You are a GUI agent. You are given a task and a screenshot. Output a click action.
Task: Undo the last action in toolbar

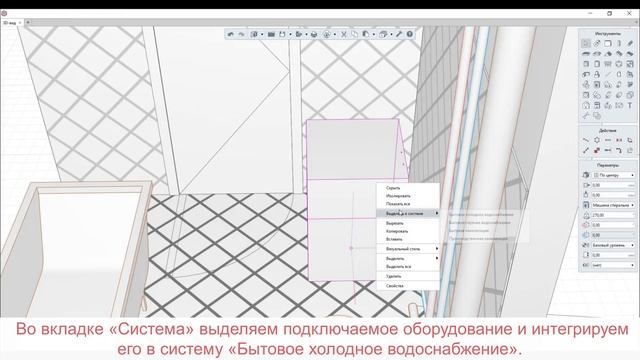[231, 34]
